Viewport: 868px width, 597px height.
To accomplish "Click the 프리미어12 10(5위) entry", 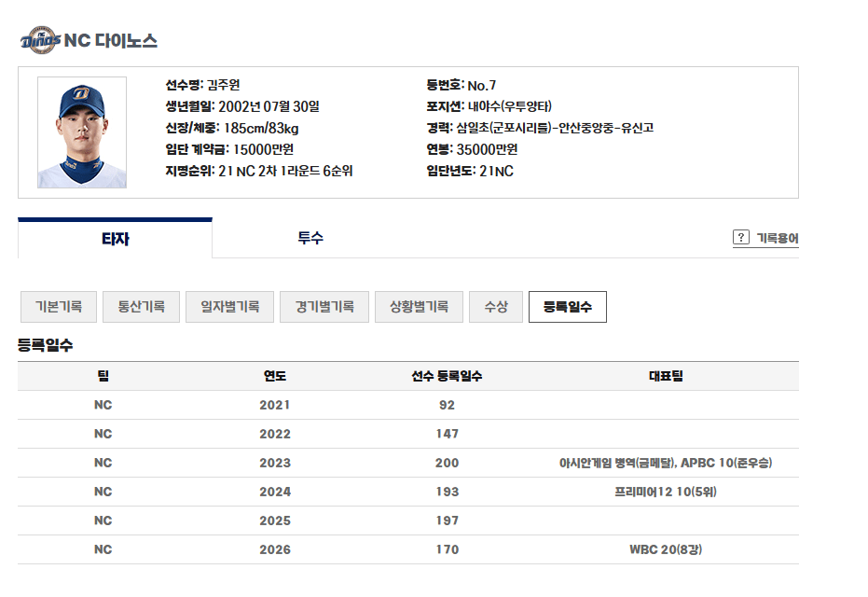I will [x=666, y=492].
